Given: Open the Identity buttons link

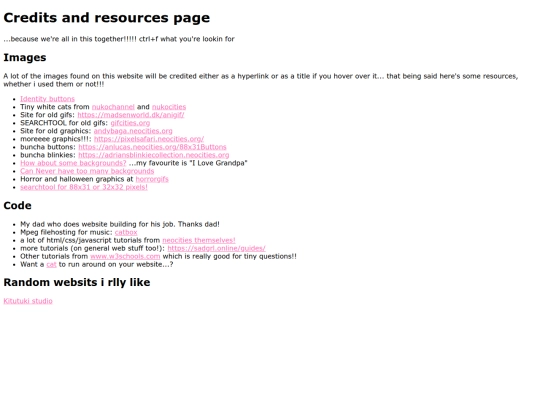Looking at the screenshot, I should pyautogui.click(x=47, y=99).
